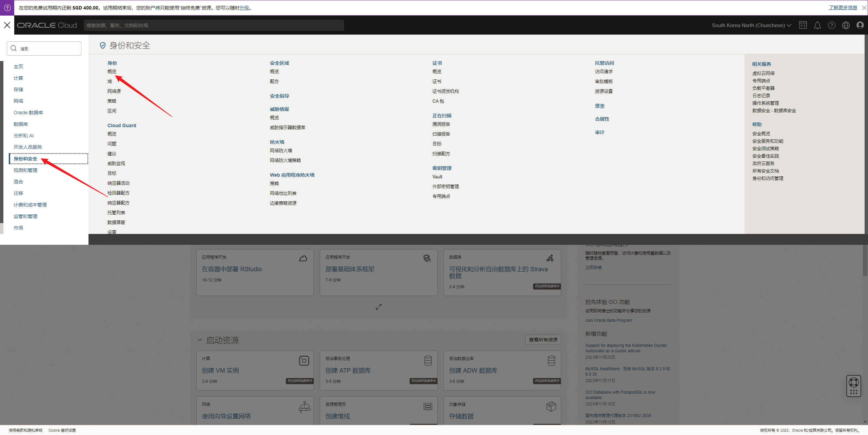The width and height of the screenshot is (868, 435).
Task: Open the language globe icon
Action: point(846,25)
